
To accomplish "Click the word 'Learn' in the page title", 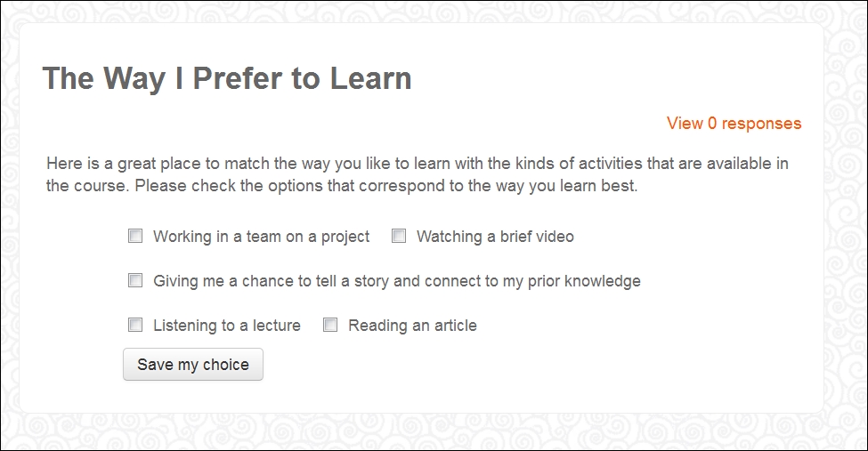I will (x=371, y=78).
